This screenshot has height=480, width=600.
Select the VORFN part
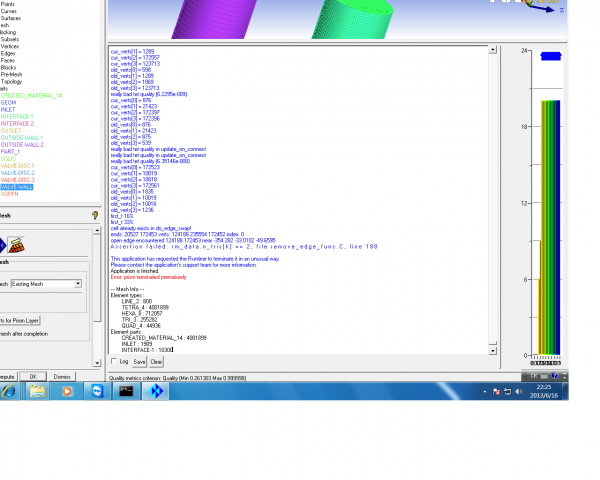coord(10,194)
